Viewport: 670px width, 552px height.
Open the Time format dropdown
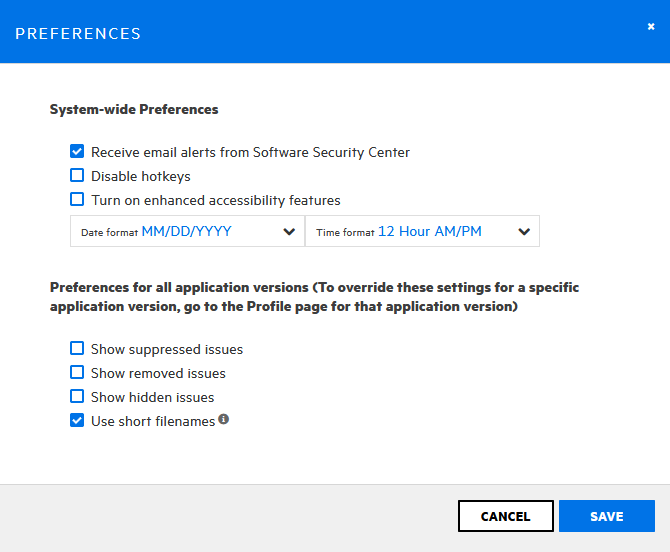tap(422, 231)
